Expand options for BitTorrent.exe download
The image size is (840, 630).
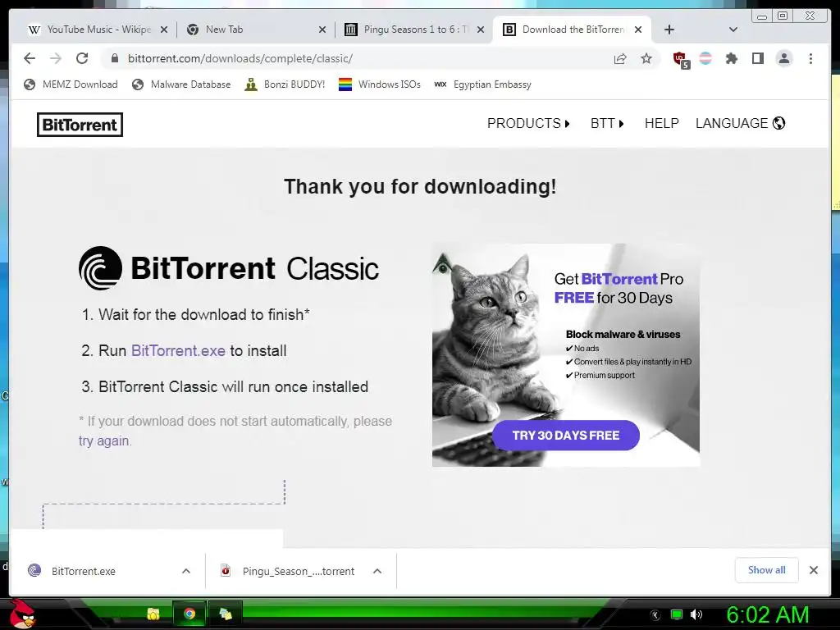coord(186,571)
